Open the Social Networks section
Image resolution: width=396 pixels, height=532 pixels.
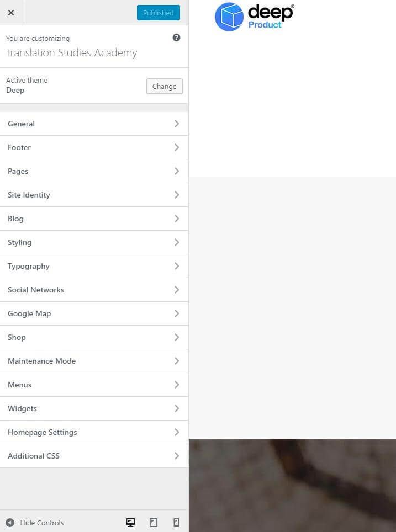pos(94,290)
